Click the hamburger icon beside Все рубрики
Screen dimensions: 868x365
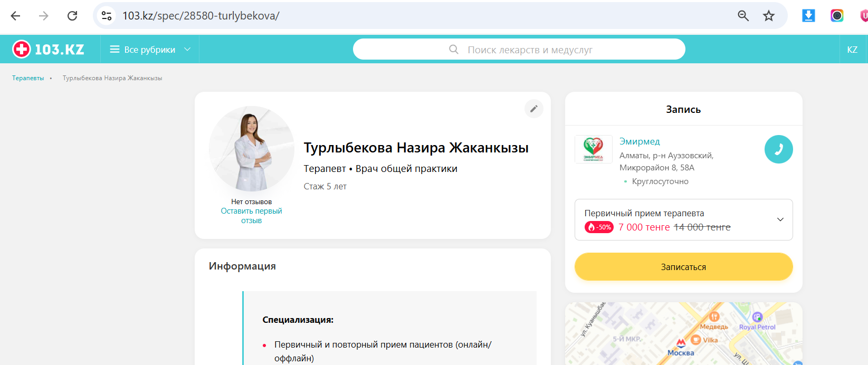pyautogui.click(x=115, y=50)
